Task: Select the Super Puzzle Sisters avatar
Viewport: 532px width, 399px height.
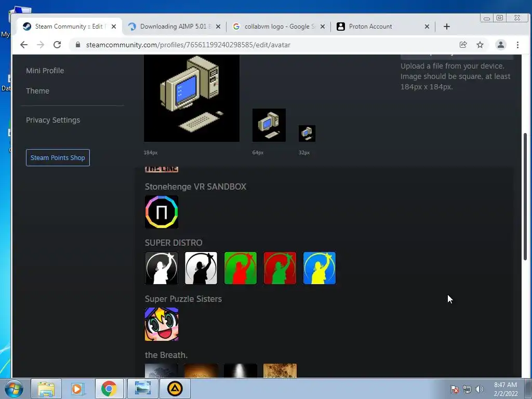Action: point(162,324)
